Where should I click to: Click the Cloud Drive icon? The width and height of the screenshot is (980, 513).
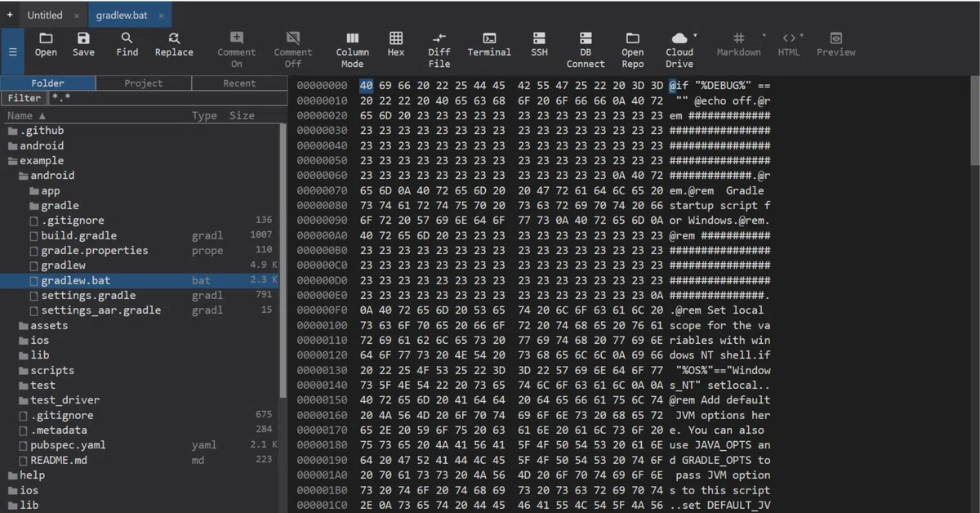(x=679, y=50)
